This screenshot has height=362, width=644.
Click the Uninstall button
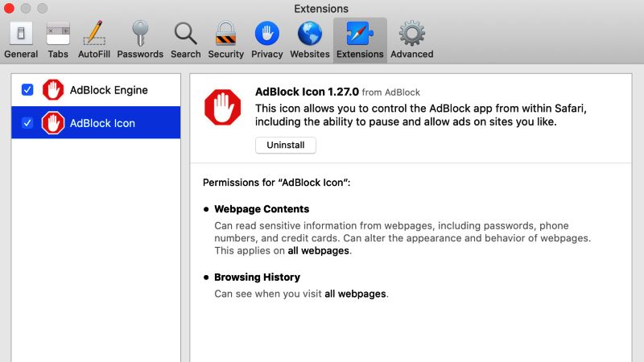[x=286, y=146]
